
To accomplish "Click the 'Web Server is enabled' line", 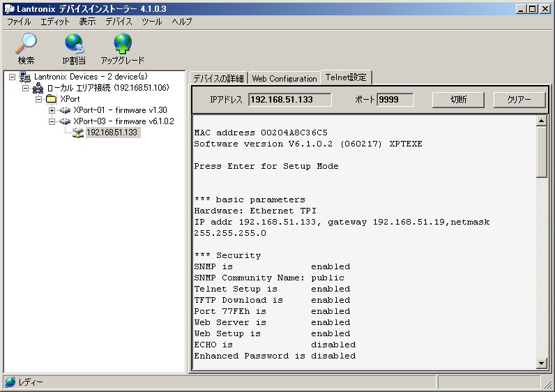I will pyautogui.click(x=272, y=322).
